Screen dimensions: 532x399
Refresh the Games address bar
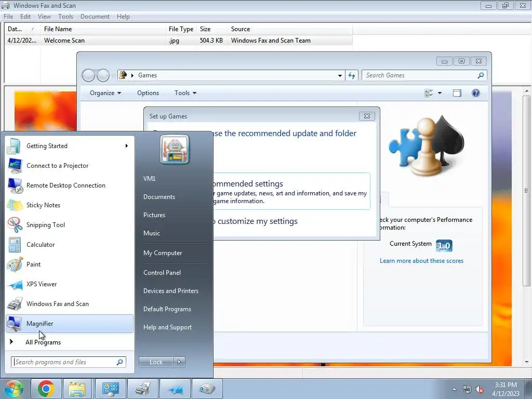[x=352, y=75]
